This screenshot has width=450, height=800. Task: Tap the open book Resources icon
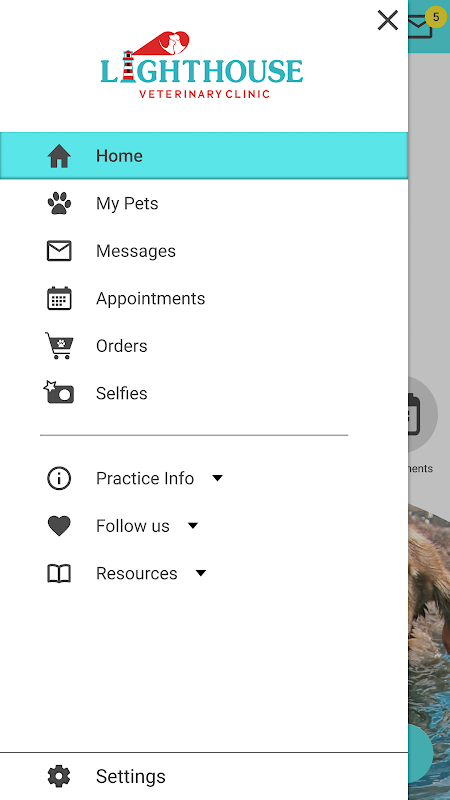point(59,573)
